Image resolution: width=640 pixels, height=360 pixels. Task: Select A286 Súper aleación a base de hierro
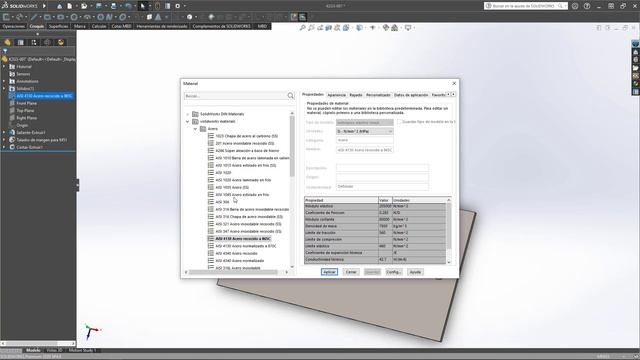point(247,151)
